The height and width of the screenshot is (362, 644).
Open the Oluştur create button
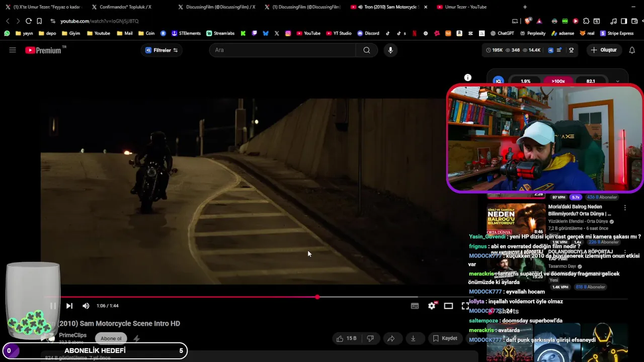coord(604,50)
